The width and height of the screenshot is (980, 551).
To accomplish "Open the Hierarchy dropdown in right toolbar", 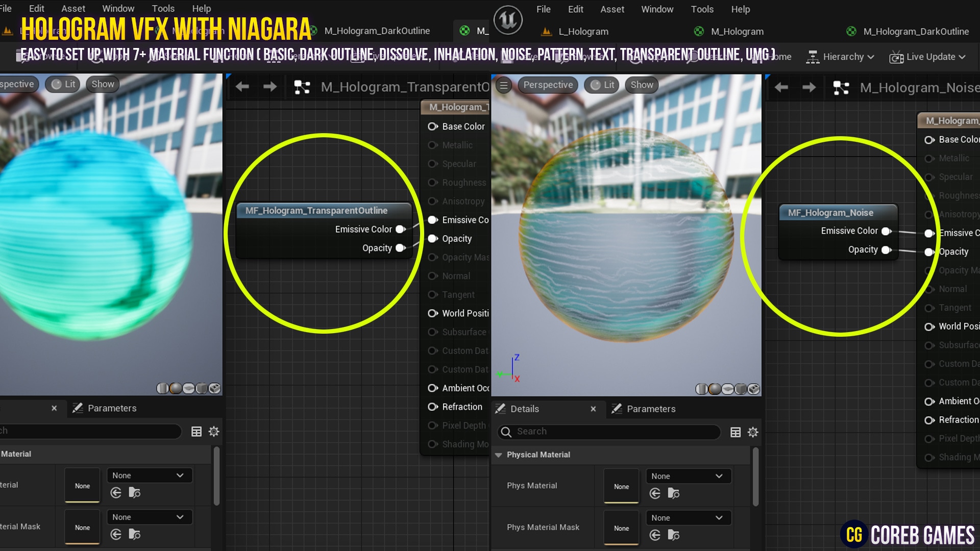I will (840, 57).
